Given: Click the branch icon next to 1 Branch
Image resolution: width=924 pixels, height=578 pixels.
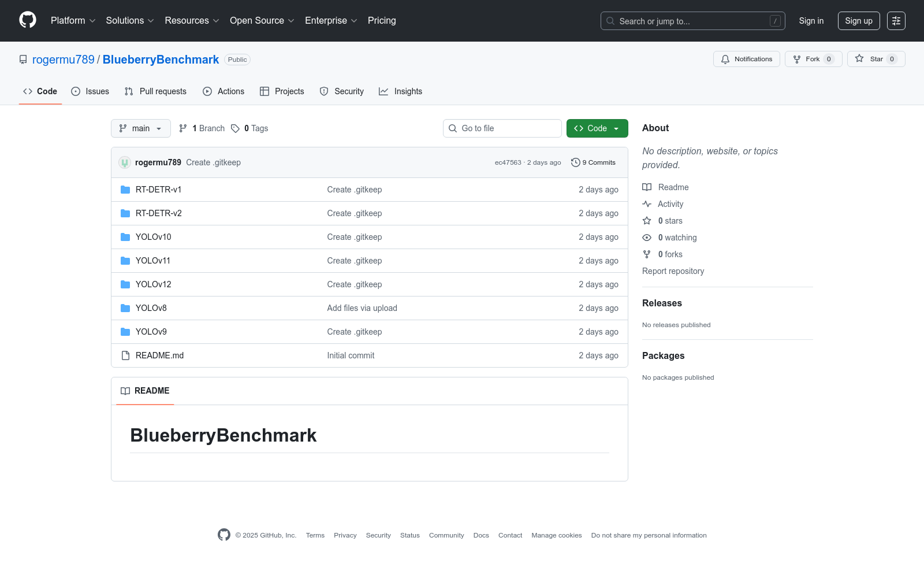Looking at the screenshot, I should pyautogui.click(x=183, y=128).
